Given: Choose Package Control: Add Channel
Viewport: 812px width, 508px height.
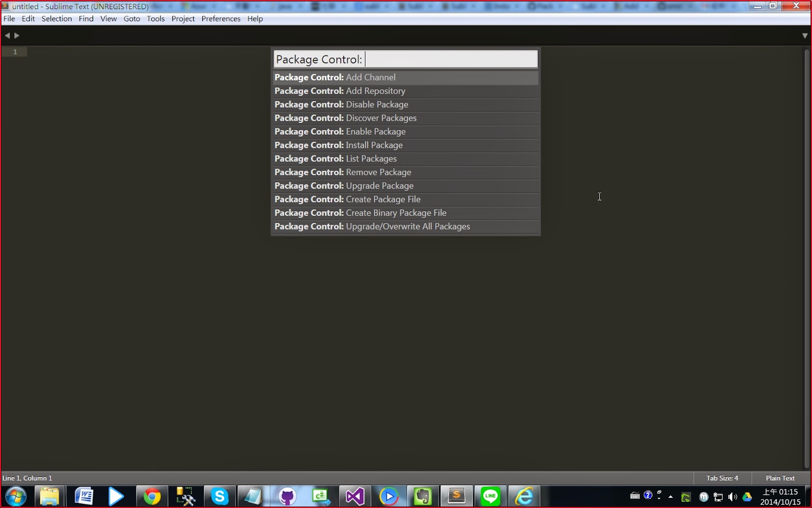Looking at the screenshot, I should [405, 77].
